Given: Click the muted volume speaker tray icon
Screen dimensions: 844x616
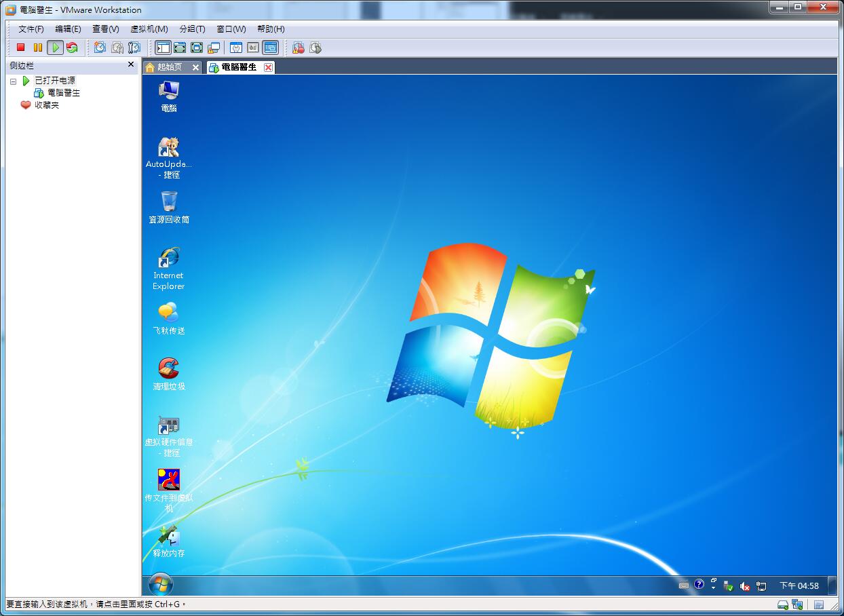Looking at the screenshot, I should (745, 585).
